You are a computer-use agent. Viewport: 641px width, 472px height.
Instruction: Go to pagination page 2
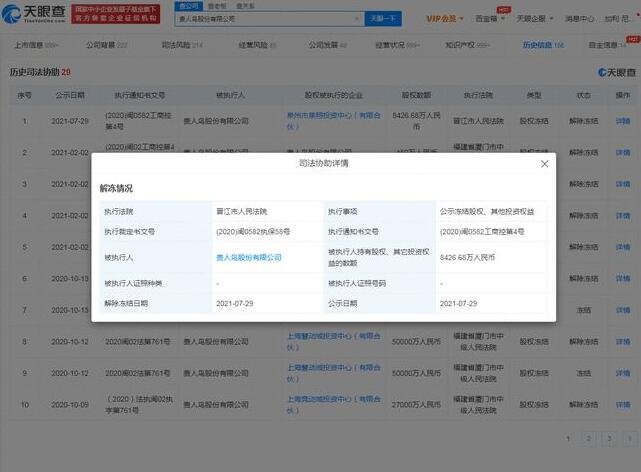pyautogui.click(x=589, y=438)
